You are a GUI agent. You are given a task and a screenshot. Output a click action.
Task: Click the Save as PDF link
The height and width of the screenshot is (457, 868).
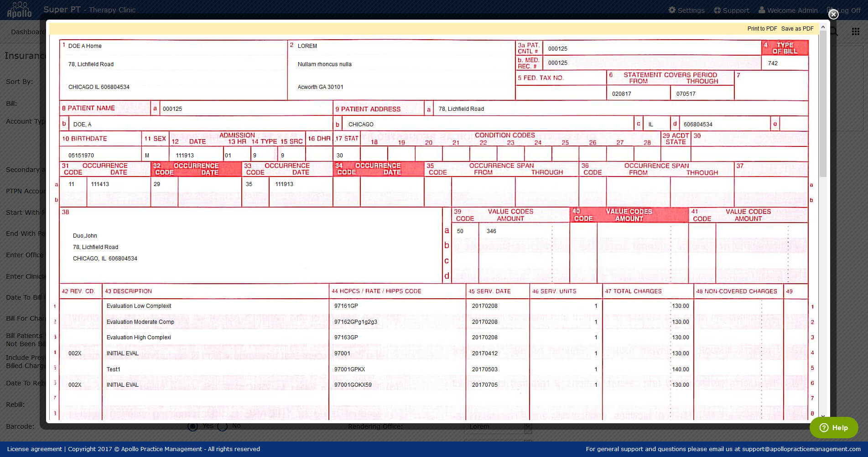(x=797, y=28)
